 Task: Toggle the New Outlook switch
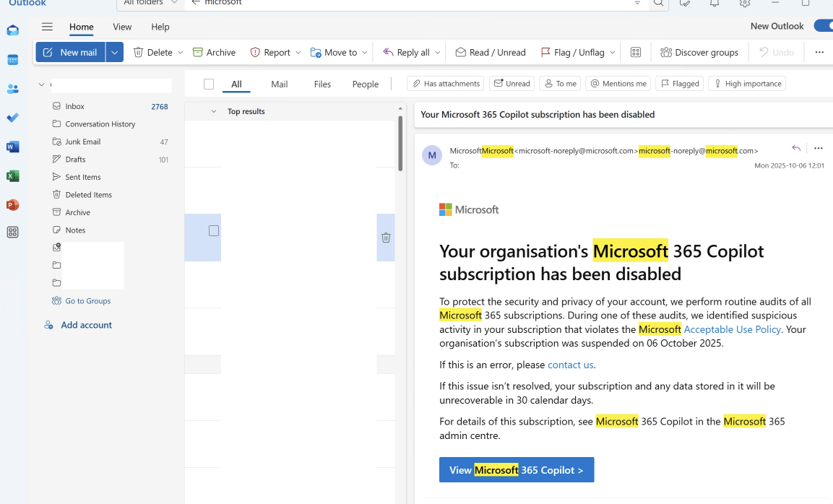pyautogui.click(x=824, y=25)
